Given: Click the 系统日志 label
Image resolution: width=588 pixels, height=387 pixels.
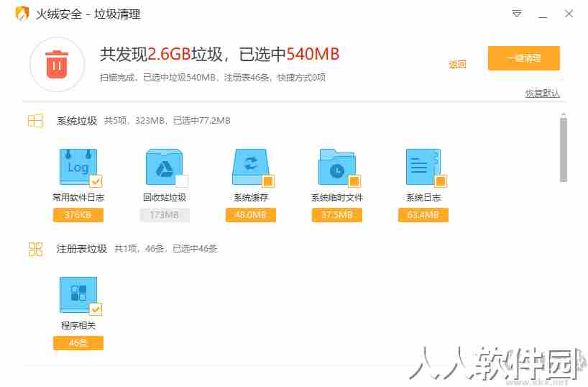Looking at the screenshot, I should [423, 197].
